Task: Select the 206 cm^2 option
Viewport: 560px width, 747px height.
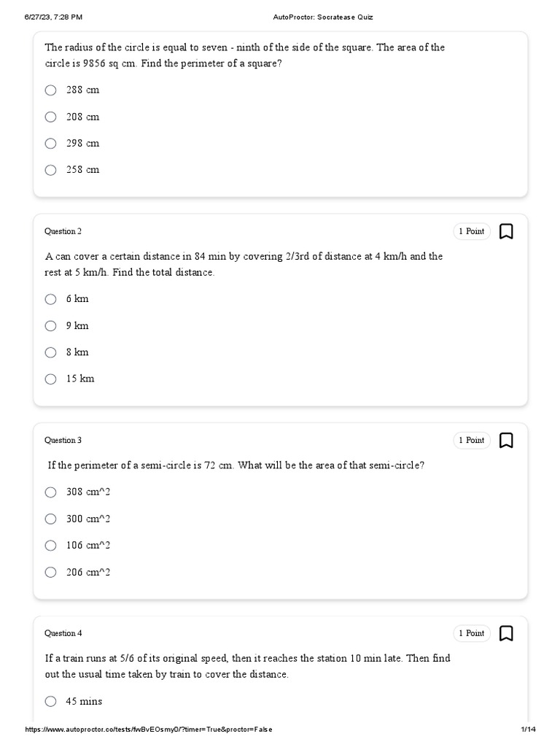Action: tap(50, 573)
